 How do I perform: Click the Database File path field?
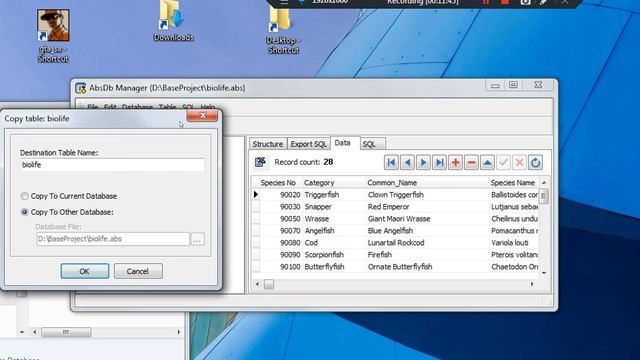113,239
